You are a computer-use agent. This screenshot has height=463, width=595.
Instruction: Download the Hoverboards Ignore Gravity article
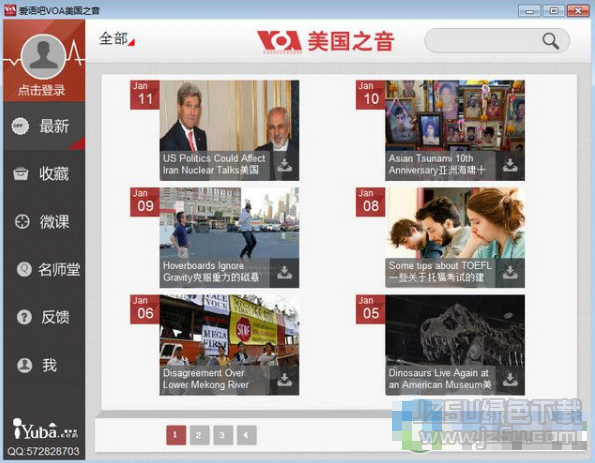[284, 272]
